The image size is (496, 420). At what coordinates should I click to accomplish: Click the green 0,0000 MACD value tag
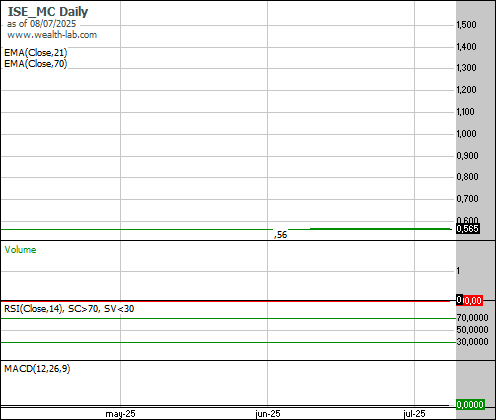(470, 405)
